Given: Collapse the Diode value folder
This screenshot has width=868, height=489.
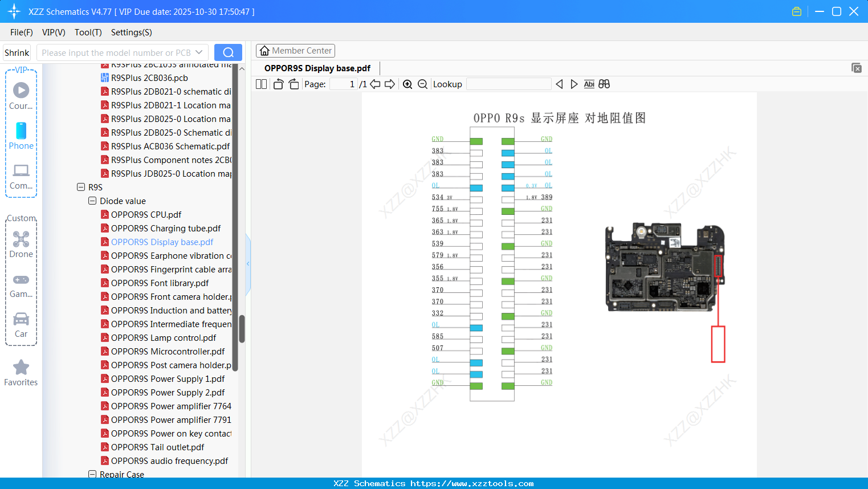Looking at the screenshot, I should click(92, 201).
